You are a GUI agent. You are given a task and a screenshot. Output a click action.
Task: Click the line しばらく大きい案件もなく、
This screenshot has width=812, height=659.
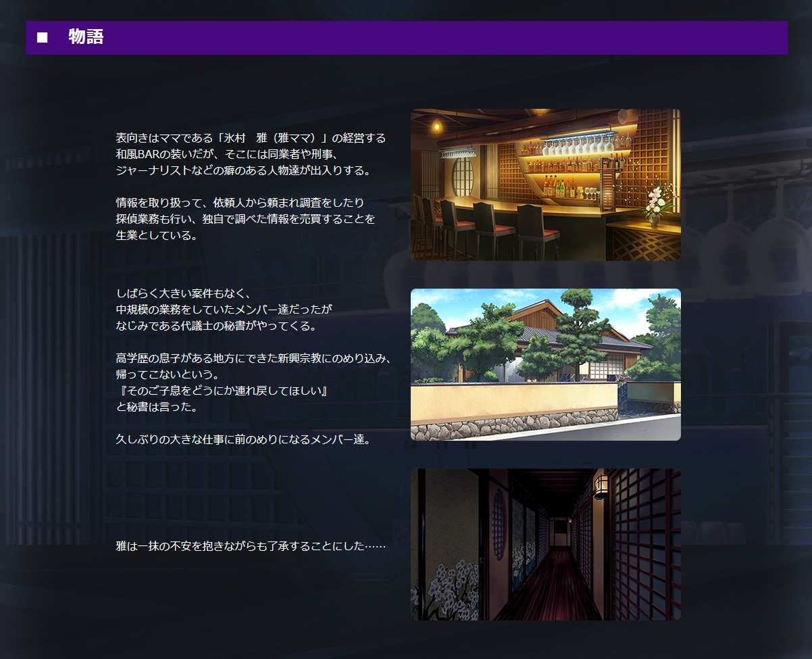[x=184, y=293]
